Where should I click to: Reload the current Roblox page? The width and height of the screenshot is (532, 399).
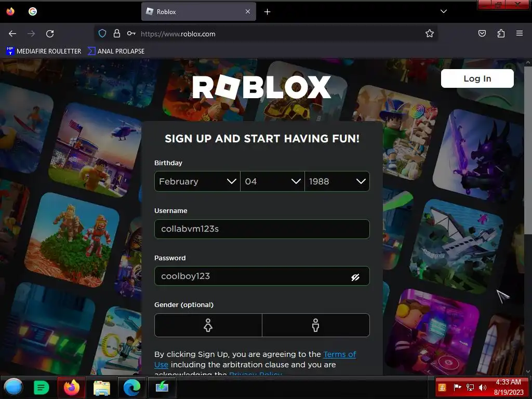pos(50,34)
